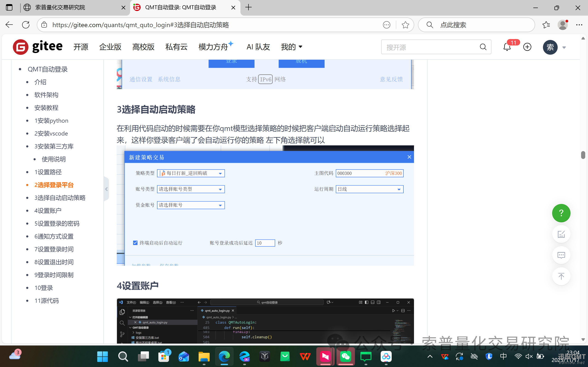Toggle the bookmark star in the address bar
The height and width of the screenshot is (367, 588).
tap(405, 25)
